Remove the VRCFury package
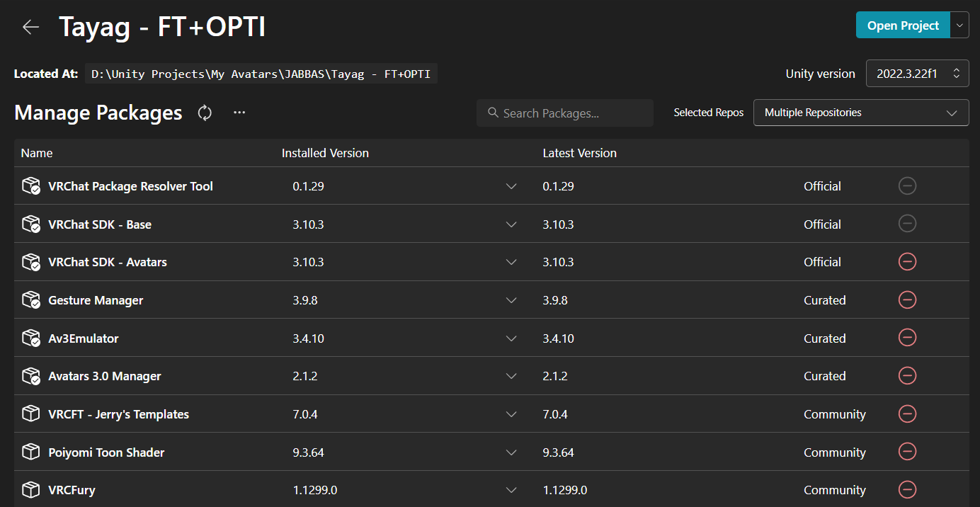The width and height of the screenshot is (980, 507). pos(907,489)
